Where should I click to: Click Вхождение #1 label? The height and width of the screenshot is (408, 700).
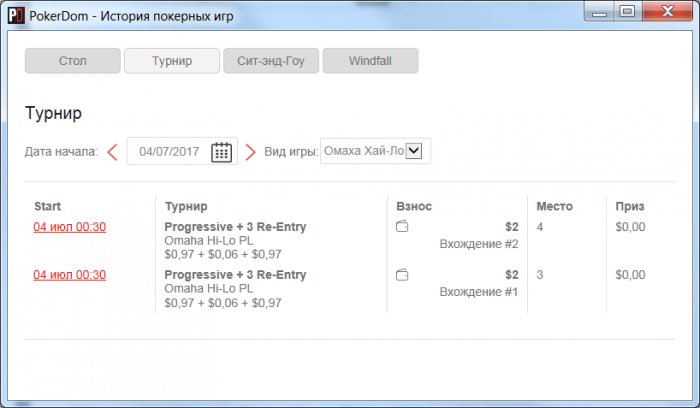479,292
